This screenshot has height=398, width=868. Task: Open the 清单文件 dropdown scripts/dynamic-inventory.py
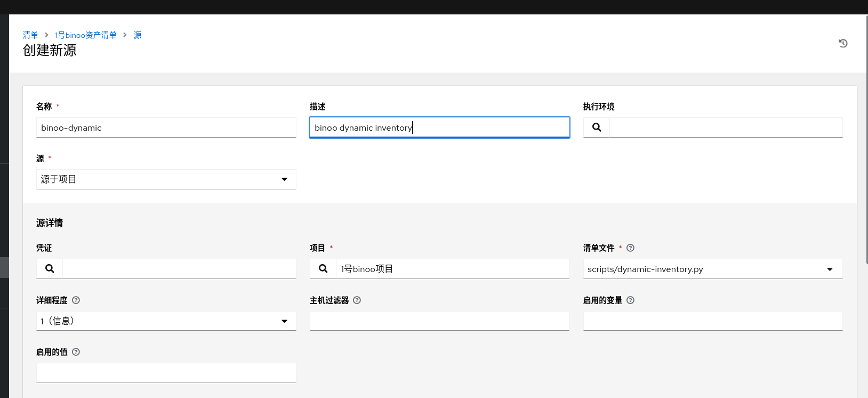tap(713, 269)
